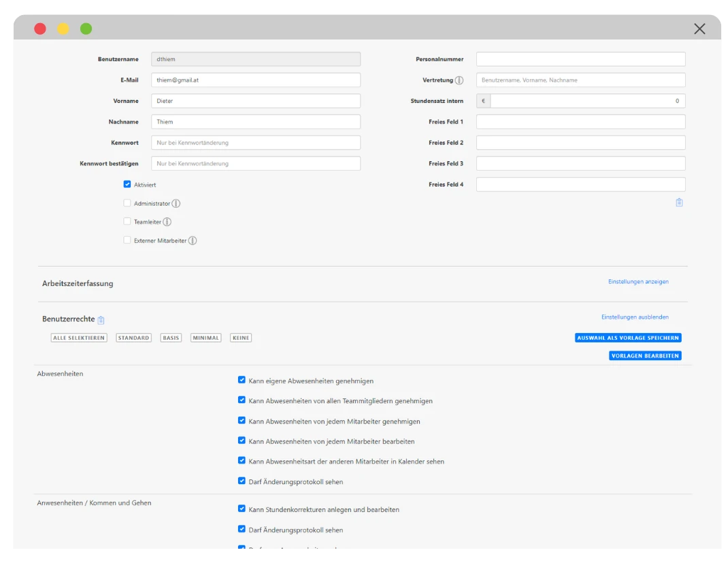728x561 pixels.
Task: Open the Vertretung user lookup field
Action: (x=580, y=80)
